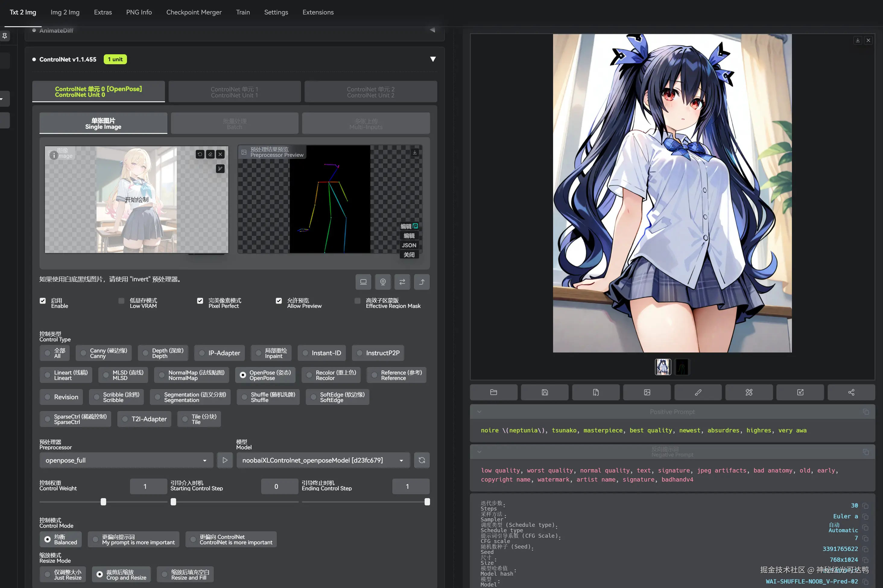Select Depth control type
Screen dimensions: 883x588
(163, 353)
